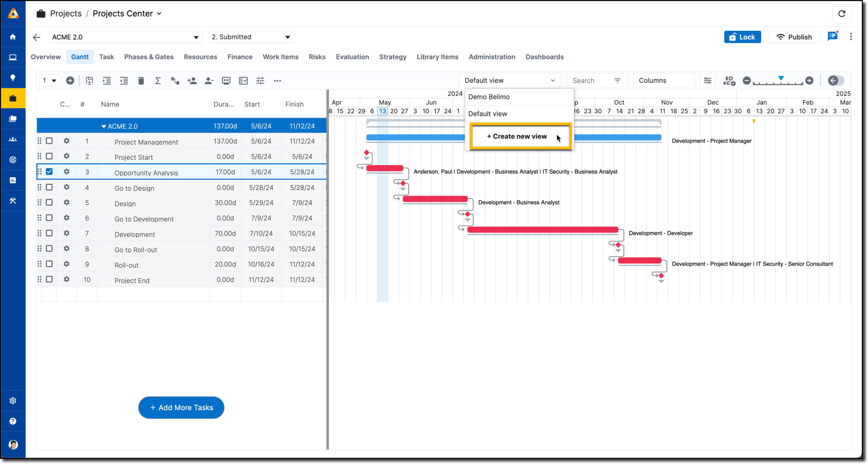This screenshot has width=868, height=464.
Task: Click the Add More Tasks button
Action: click(x=181, y=408)
